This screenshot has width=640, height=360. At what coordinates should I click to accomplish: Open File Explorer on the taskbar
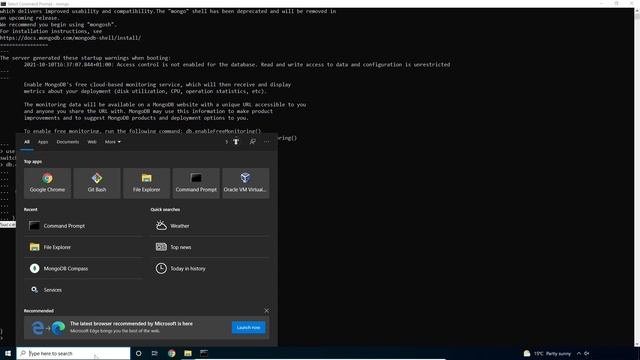pos(188,353)
